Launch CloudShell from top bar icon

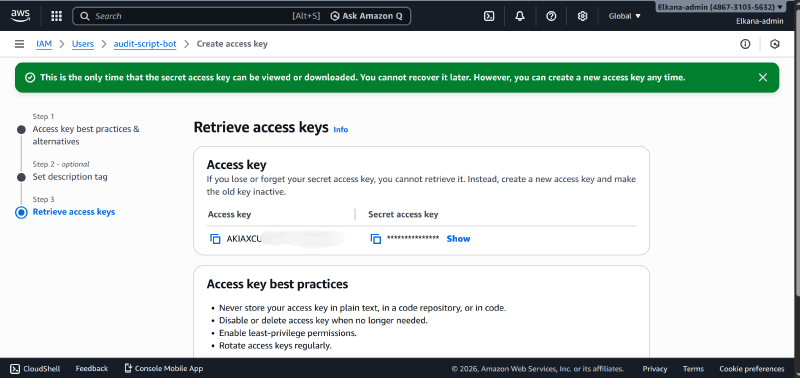[x=489, y=16]
